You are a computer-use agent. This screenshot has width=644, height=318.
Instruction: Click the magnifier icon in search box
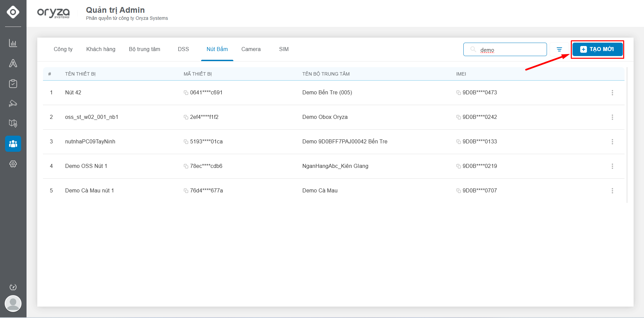(473, 49)
